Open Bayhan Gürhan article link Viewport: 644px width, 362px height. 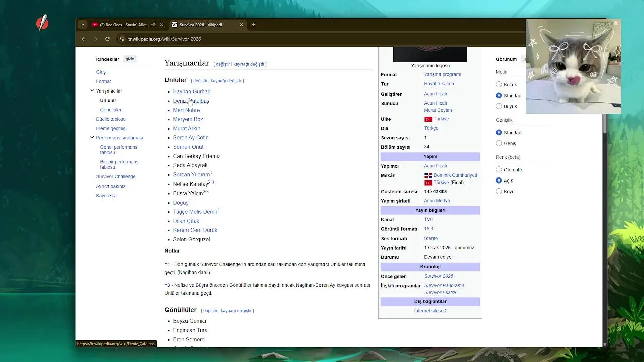pos(192,92)
